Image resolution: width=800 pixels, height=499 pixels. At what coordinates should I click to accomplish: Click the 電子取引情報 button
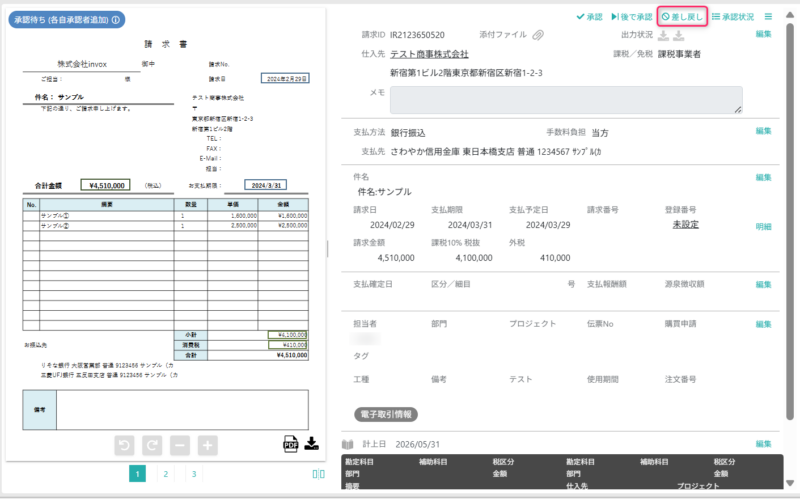coord(386,414)
